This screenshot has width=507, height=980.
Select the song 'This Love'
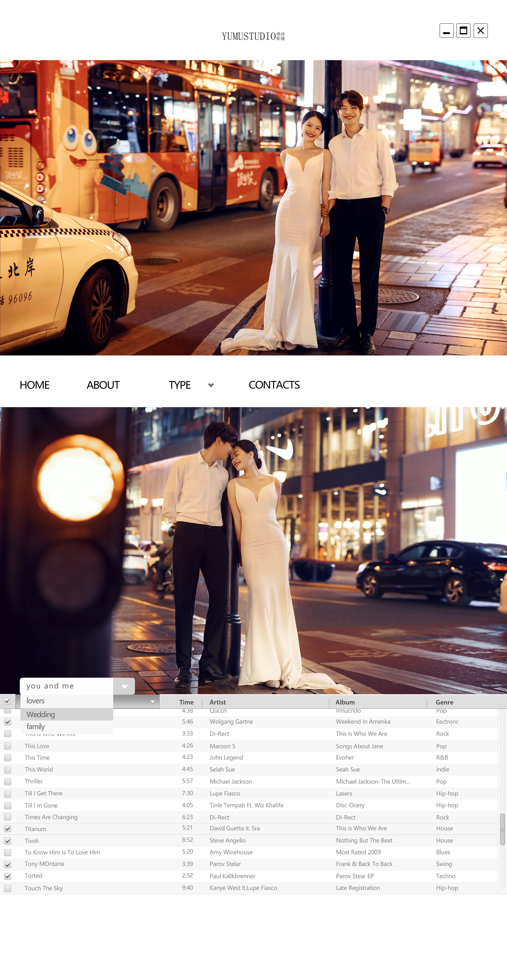[37, 746]
